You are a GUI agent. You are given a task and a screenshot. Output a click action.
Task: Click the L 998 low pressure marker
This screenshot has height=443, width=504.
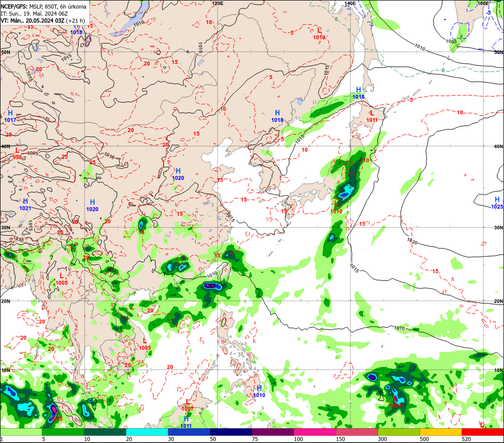coord(17,153)
